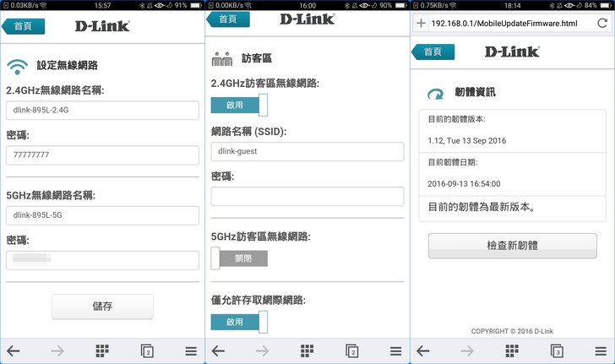
Task: Click the Wi-Fi icon beside 設定無線網路
Action: click(17, 67)
